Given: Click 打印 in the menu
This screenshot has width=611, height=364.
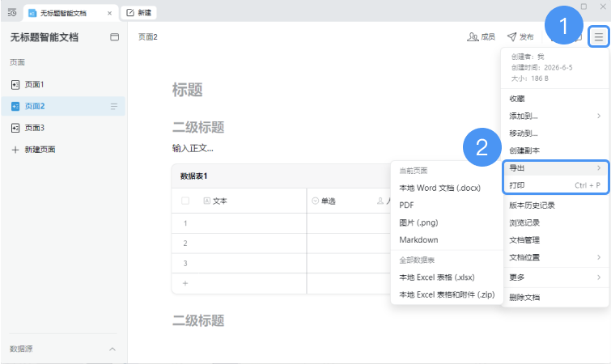Looking at the screenshot, I should 555,185.
